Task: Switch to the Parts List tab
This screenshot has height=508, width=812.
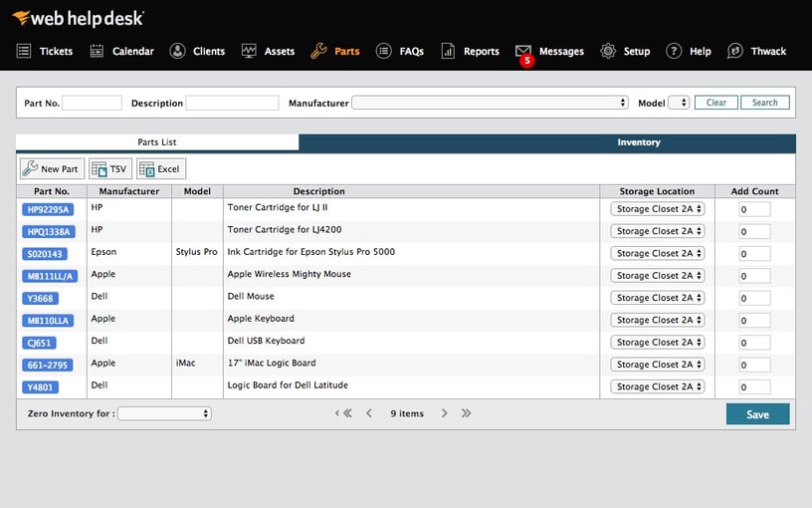Action: [x=157, y=142]
